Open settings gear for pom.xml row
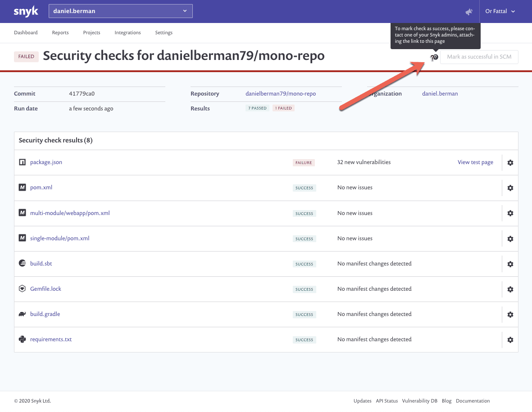The width and height of the screenshot is (532, 412). coord(510,188)
